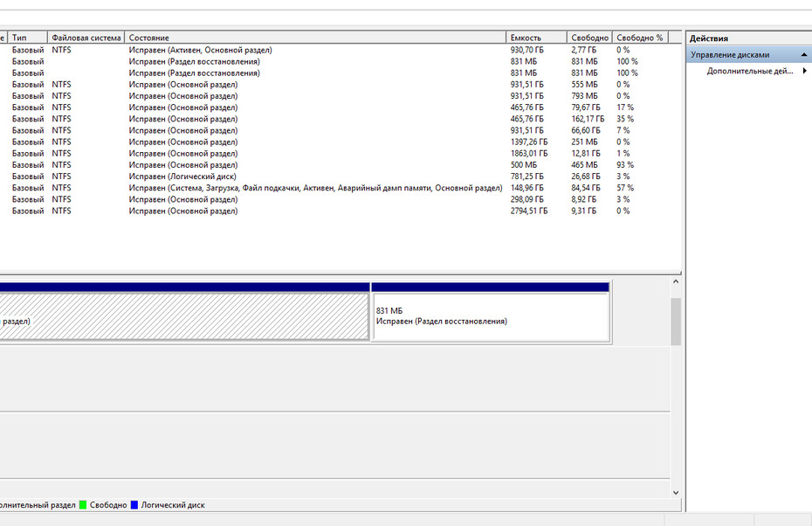Sort by Состояние column header

[x=315, y=38]
